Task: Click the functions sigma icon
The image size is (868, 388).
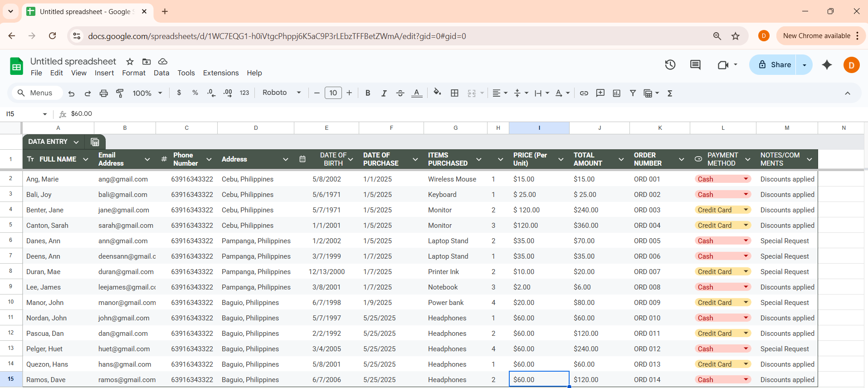Action: (669, 93)
